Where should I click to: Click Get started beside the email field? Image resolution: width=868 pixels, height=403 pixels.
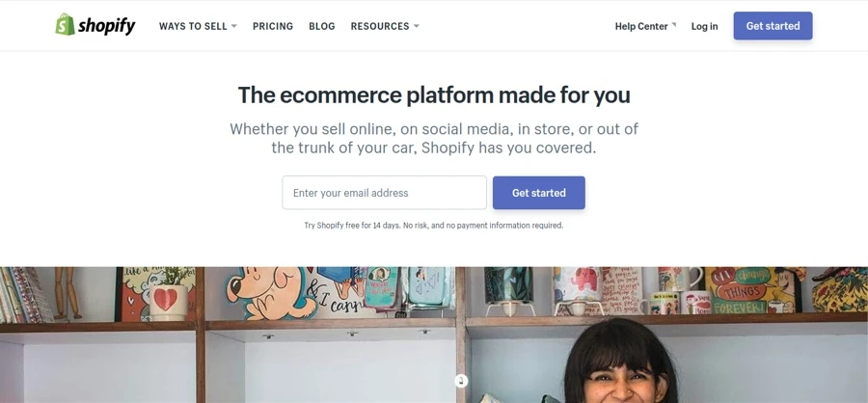[x=538, y=193]
